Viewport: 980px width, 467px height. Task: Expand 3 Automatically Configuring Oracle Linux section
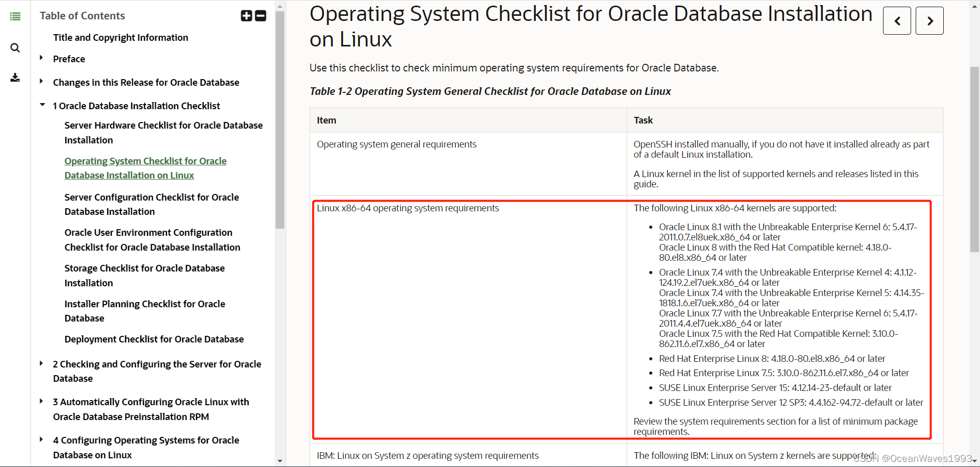coord(41,401)
